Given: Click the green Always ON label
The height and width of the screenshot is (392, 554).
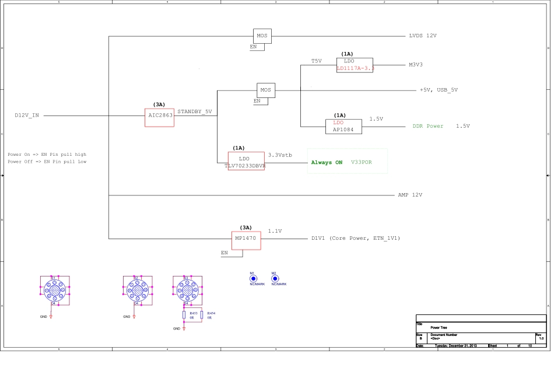Looking at the screenshot, I should (x=327, y=162).
